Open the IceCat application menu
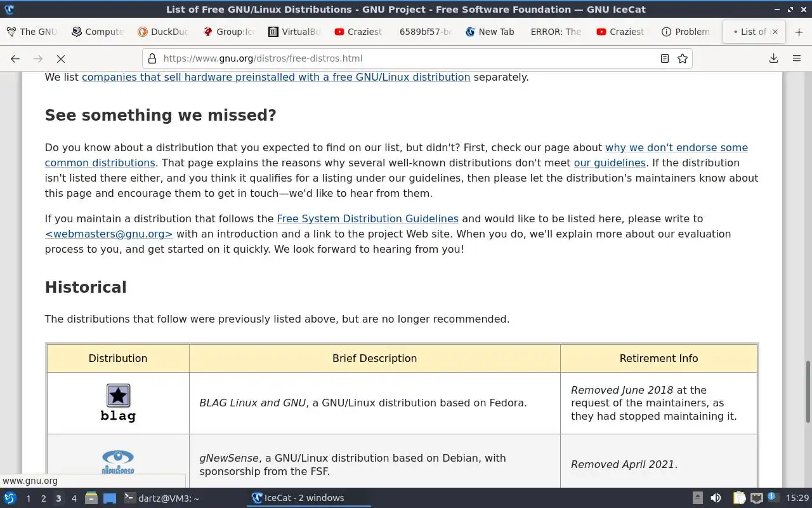This screenshot has height=508, width=812. pos(797,58)
